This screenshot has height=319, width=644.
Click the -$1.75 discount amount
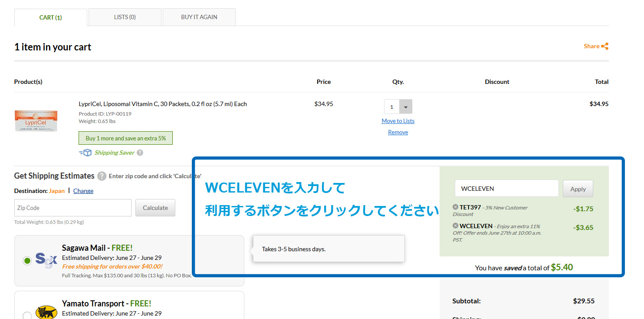point(583,209)
